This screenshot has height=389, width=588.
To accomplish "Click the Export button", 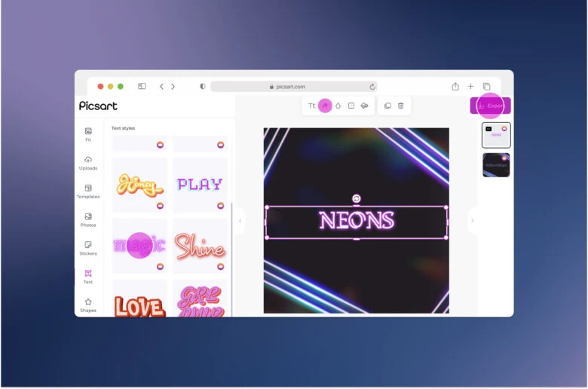I will pos(490,106).
